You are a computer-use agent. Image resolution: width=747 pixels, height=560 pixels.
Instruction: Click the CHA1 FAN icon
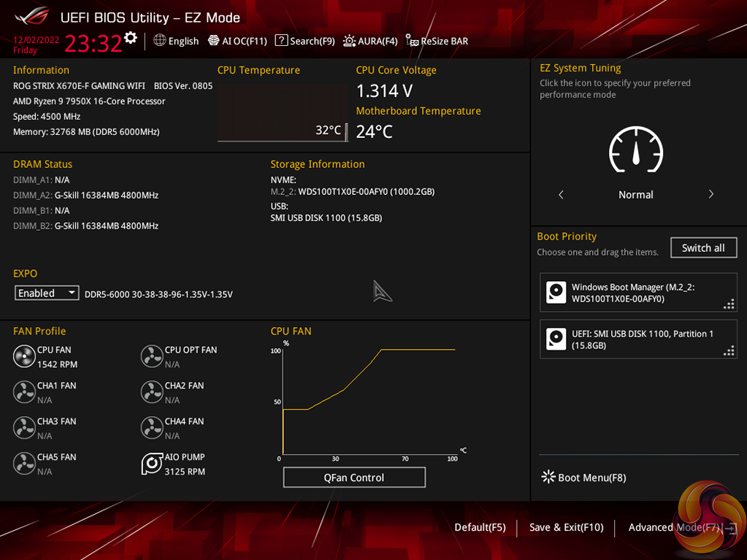(x=24, y=392)
